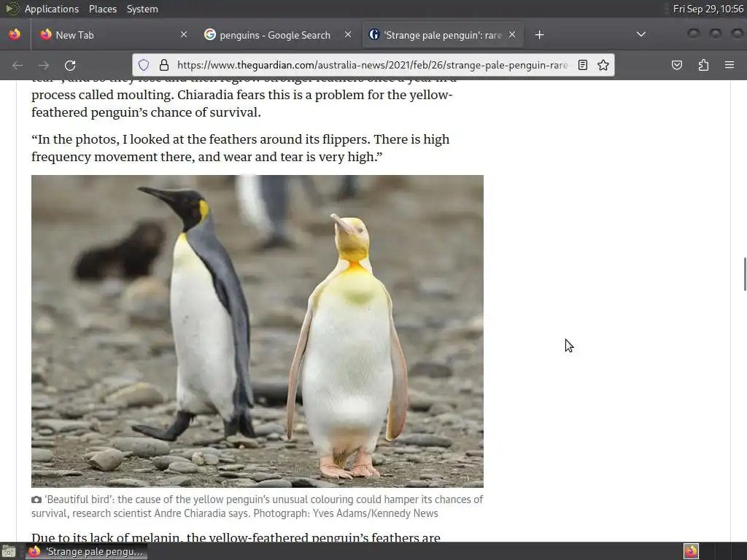Open the Extensions puzzle icon

(x=703, y=65)
